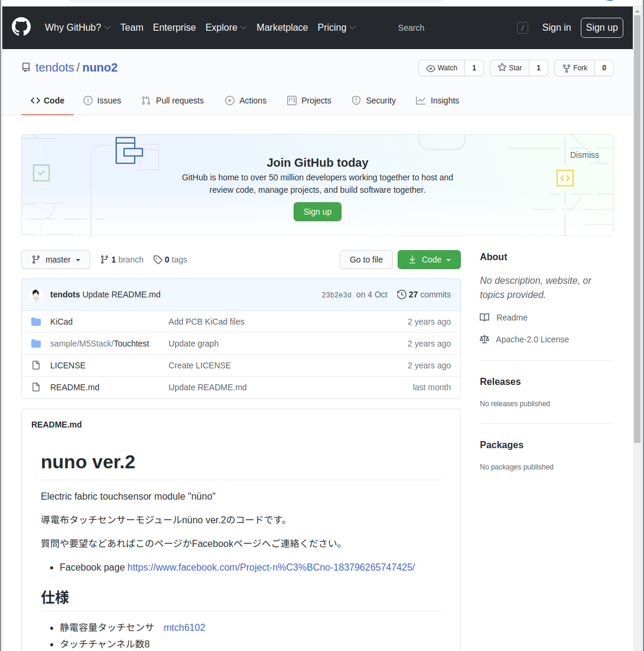Switch to the Code tab

(47, 101)
